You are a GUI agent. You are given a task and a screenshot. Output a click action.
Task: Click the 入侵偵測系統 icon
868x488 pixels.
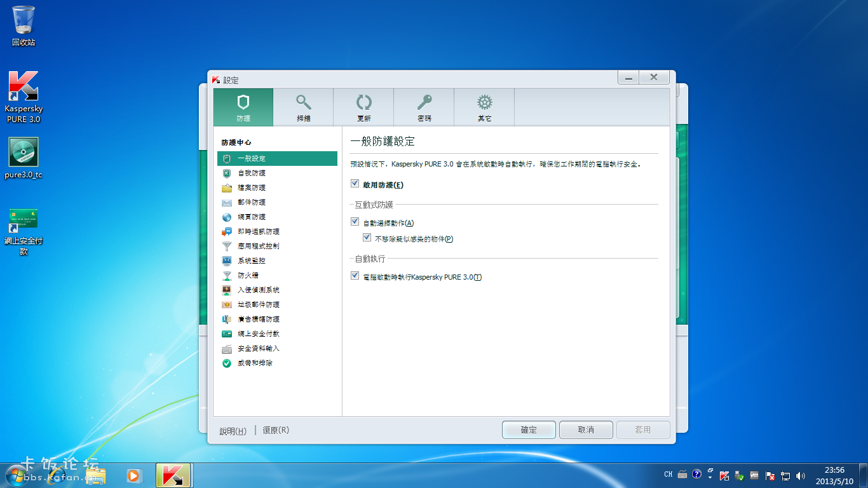tap(227, 290)
